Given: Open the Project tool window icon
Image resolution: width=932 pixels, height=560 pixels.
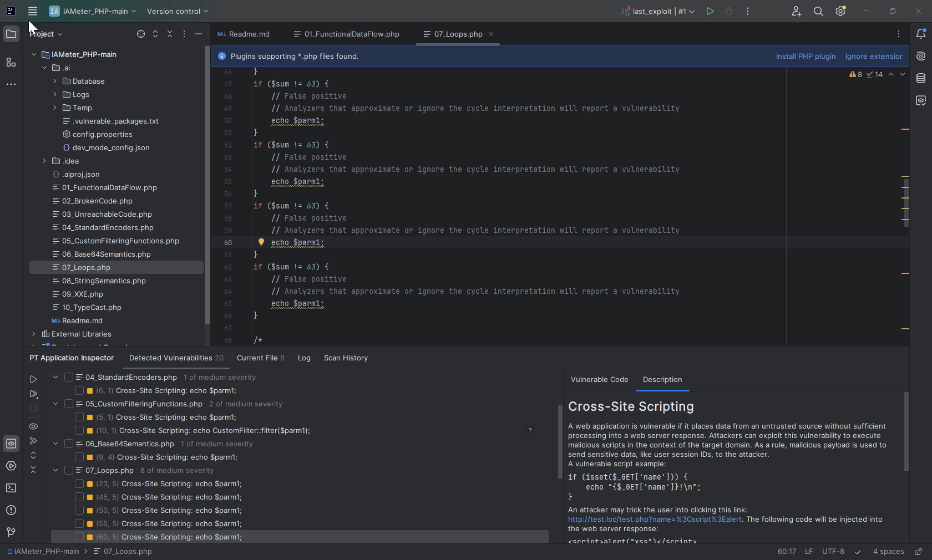Looking at the screenshot, I should (11, 34).
